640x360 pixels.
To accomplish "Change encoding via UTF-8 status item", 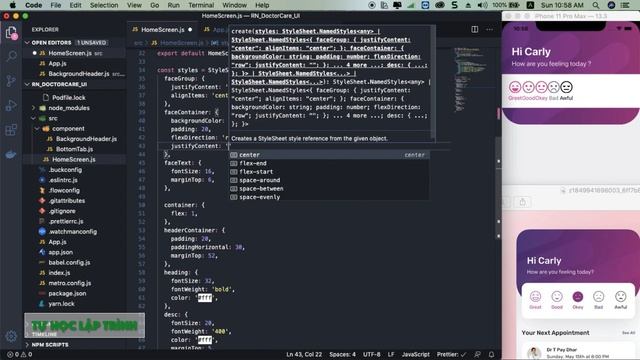I will point(371,354).
